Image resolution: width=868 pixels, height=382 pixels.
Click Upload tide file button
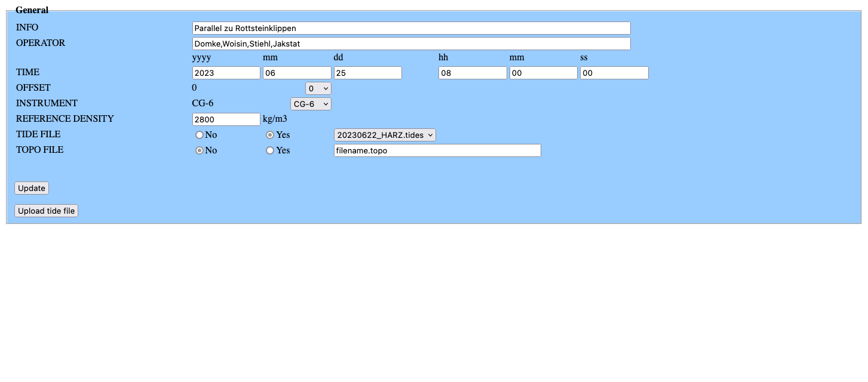click(46, 211)
